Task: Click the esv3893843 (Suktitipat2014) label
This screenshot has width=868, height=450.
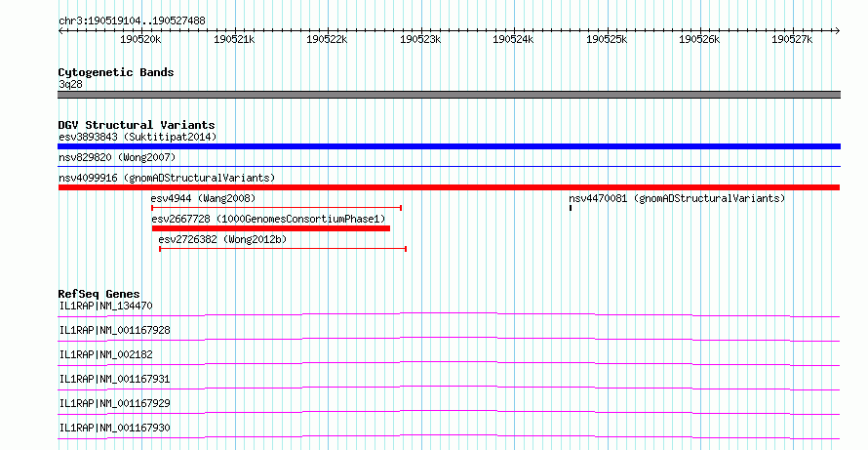Action: coord(138,137)
